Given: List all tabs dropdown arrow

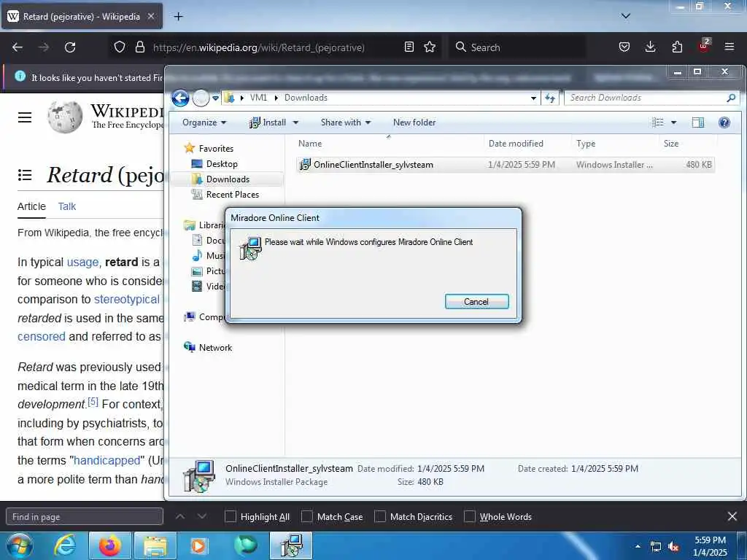Looking at the screenshot, I should (x=626, y=16).
